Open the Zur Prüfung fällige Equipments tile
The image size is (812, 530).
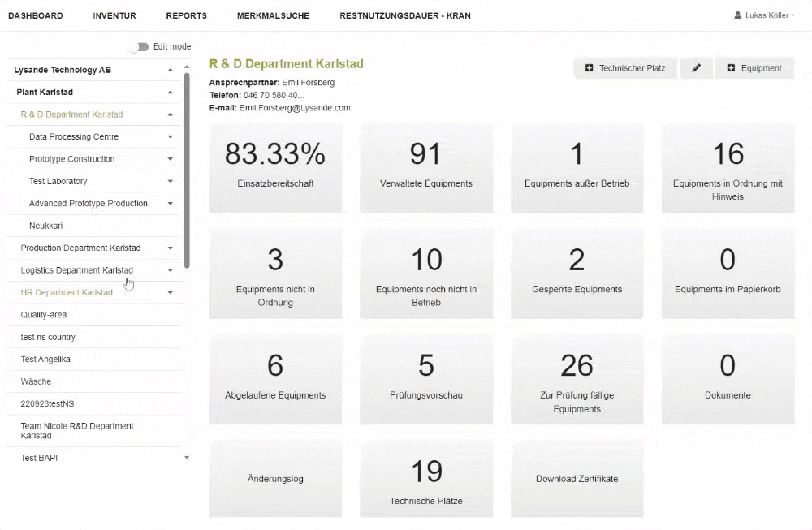[577, 378]
